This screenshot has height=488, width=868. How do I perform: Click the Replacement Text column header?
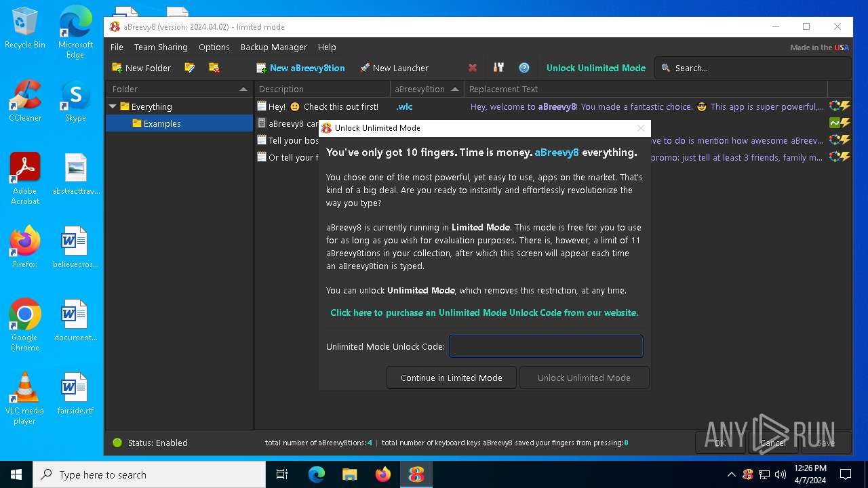click(646, 89)
